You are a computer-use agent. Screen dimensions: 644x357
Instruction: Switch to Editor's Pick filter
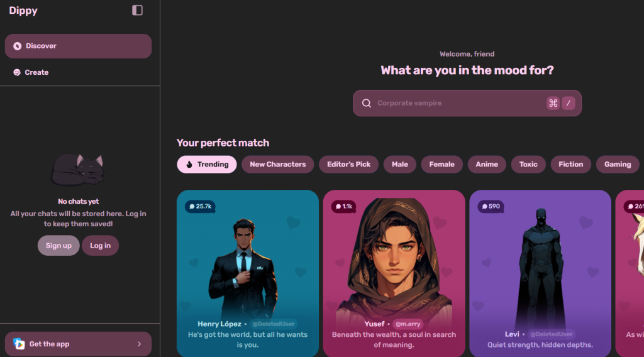point(348,164)
